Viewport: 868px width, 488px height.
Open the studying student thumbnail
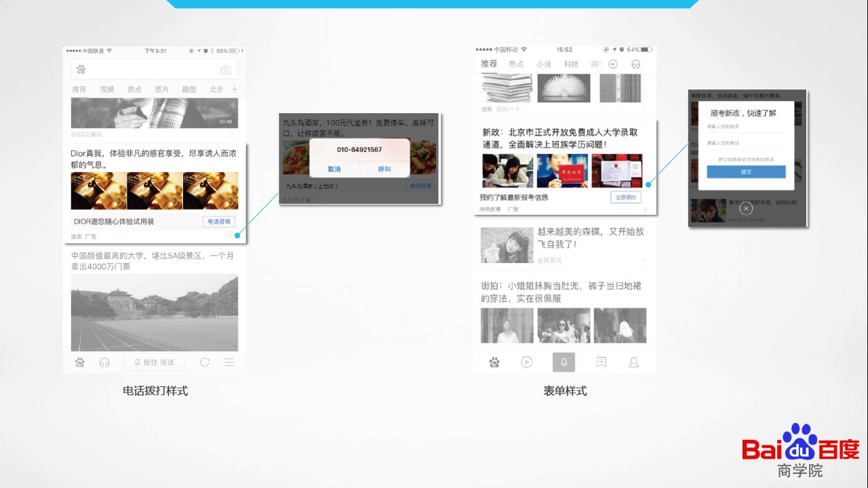tap(508, 171)
